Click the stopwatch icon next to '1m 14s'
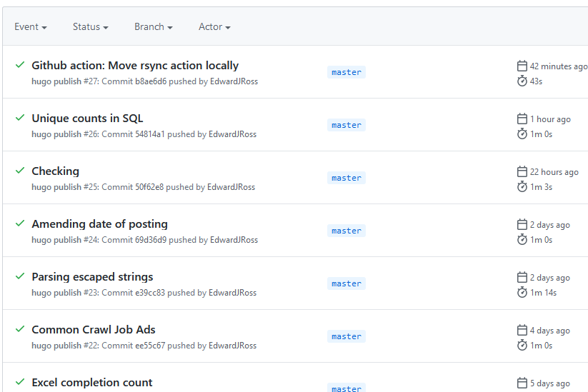The width and height of the screenshot is (588, 392). 522,292
